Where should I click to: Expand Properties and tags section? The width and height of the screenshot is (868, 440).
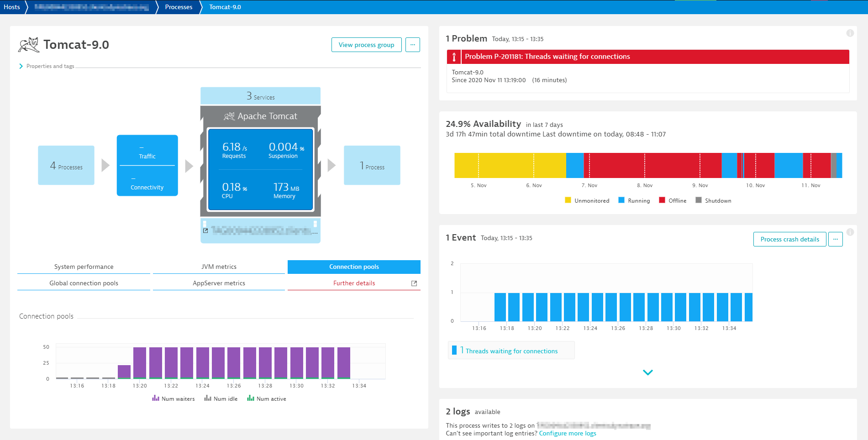[x=47, y=66]
